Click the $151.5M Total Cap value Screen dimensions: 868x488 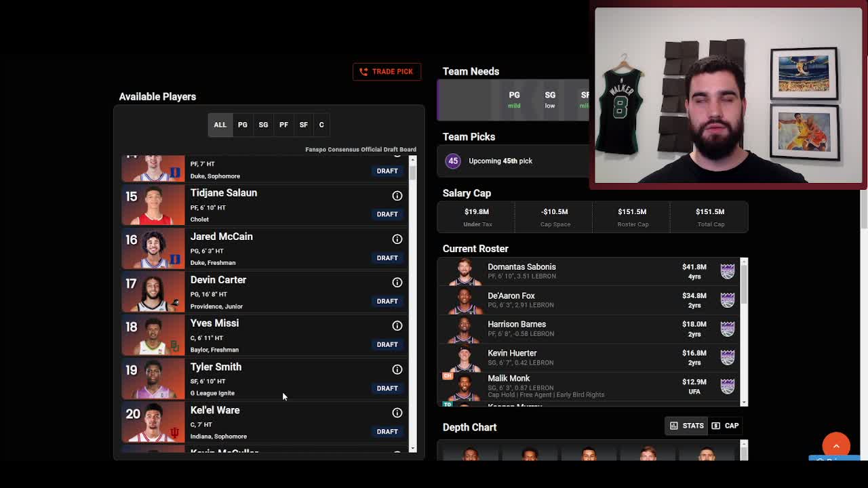710,211
